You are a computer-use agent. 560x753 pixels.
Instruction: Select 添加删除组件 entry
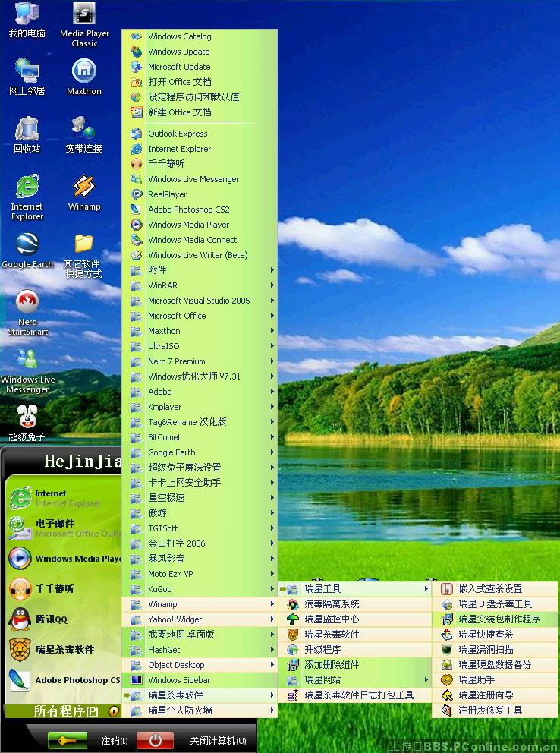click(x=354, y=665)
